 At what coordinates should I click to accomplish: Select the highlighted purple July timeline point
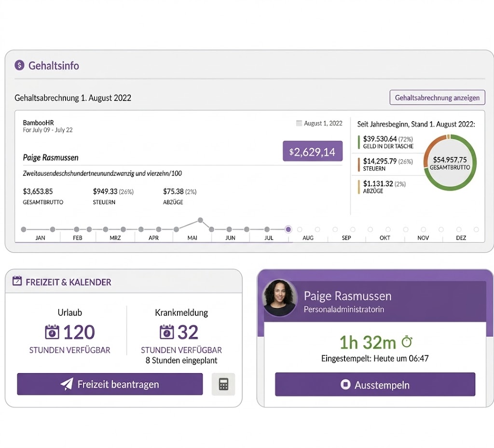click(x=288, y=229)
